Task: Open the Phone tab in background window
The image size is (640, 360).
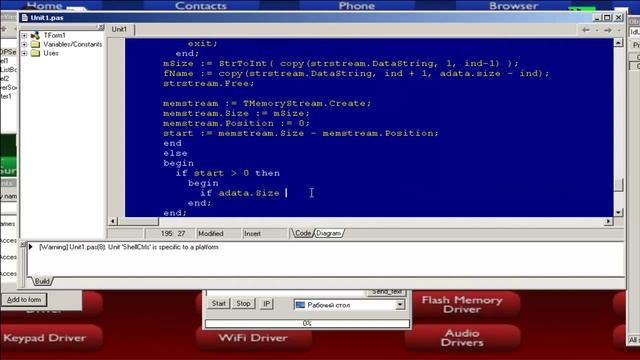Action: 357,5
